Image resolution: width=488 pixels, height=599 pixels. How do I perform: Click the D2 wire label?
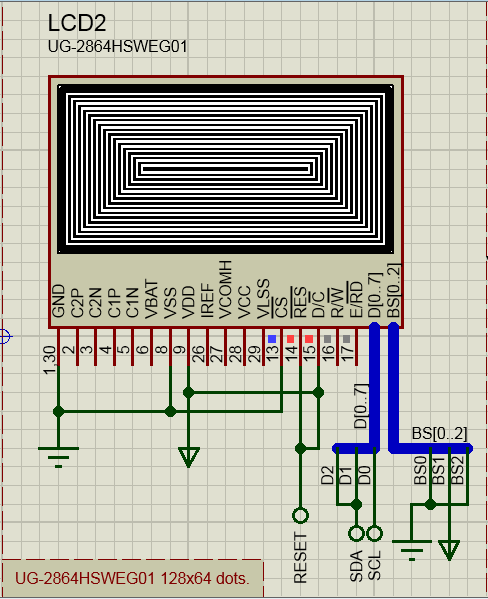[327, 475]
